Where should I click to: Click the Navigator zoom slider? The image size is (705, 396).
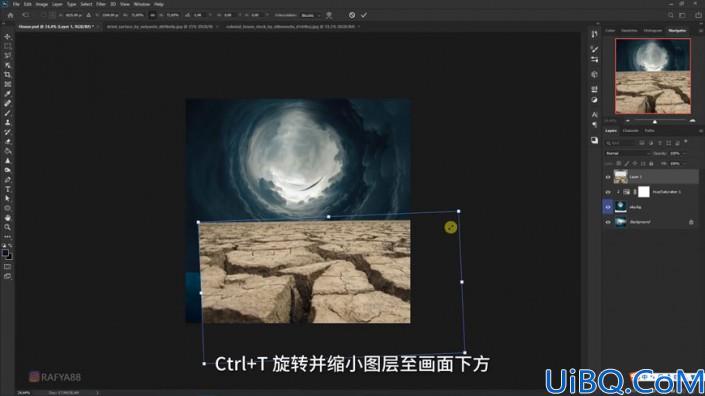point(655,121)
